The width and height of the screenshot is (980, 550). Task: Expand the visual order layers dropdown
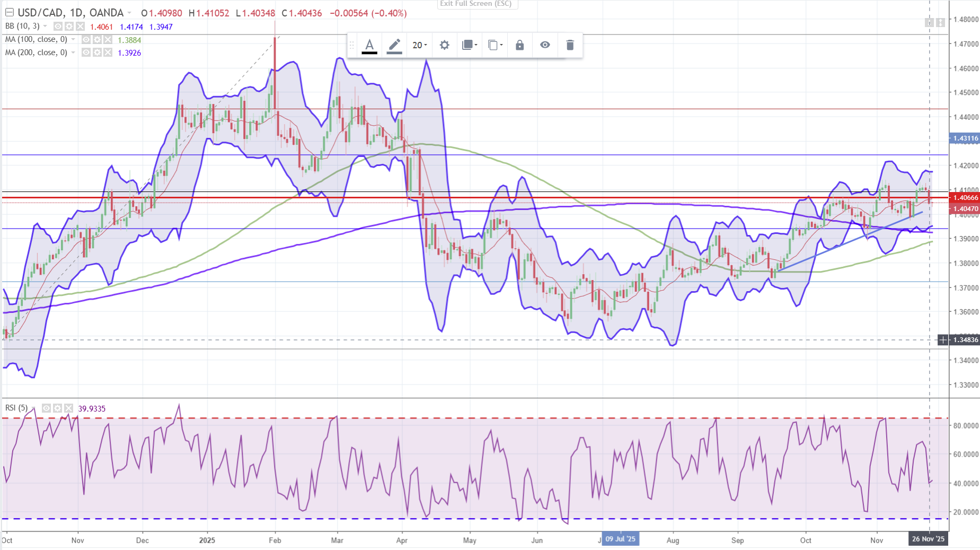(470, 45)
